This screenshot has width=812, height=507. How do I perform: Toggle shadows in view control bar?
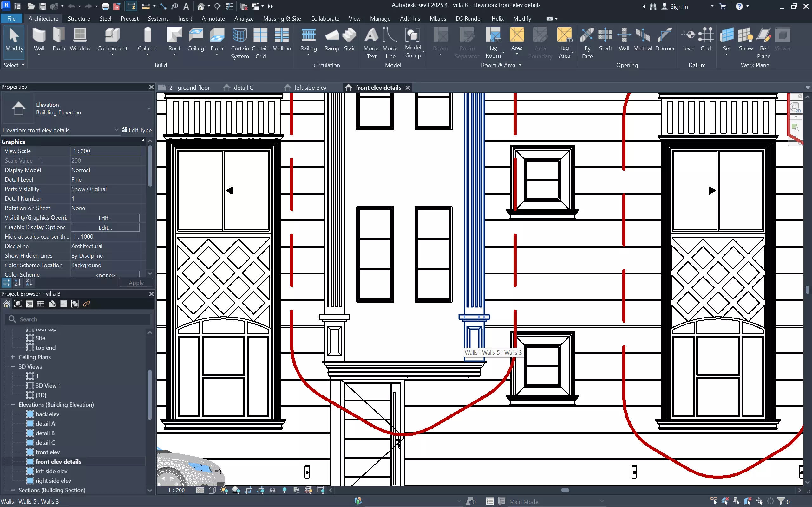[236, 490]
